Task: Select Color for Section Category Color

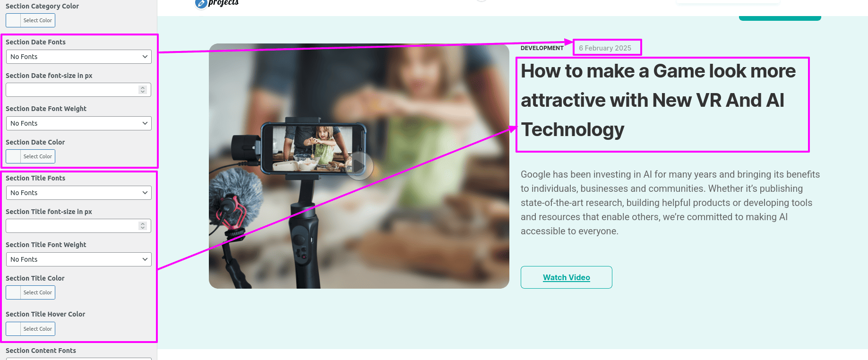Action: (x=30, y=20)
